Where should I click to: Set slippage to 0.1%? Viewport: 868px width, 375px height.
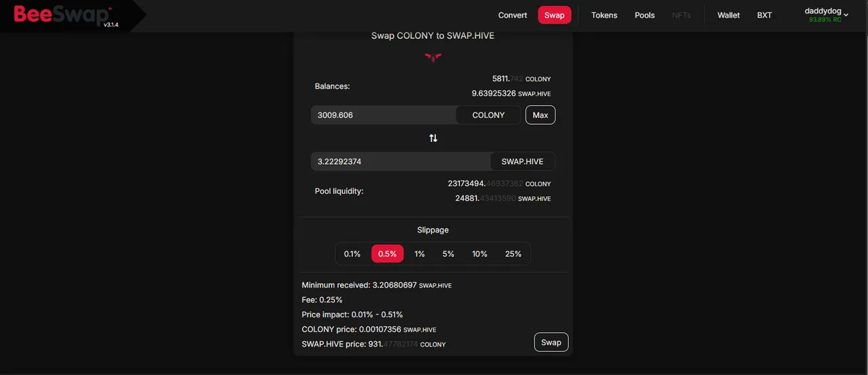352,254
